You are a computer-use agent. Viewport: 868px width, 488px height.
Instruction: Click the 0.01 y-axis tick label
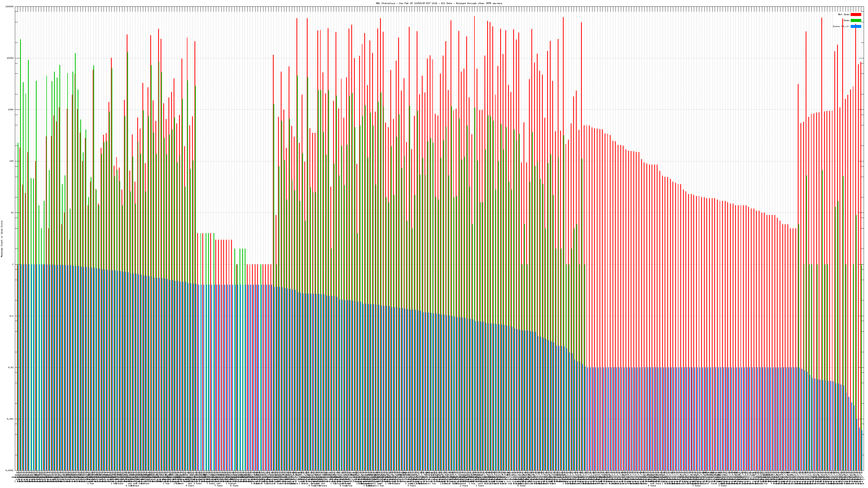[x=11, y=367]
